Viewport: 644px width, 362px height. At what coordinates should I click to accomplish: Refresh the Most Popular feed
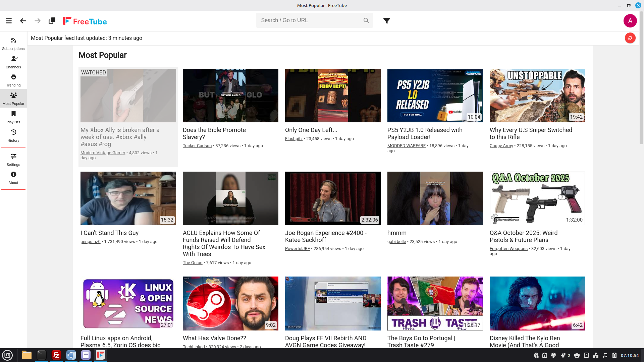tap(630, 38)
